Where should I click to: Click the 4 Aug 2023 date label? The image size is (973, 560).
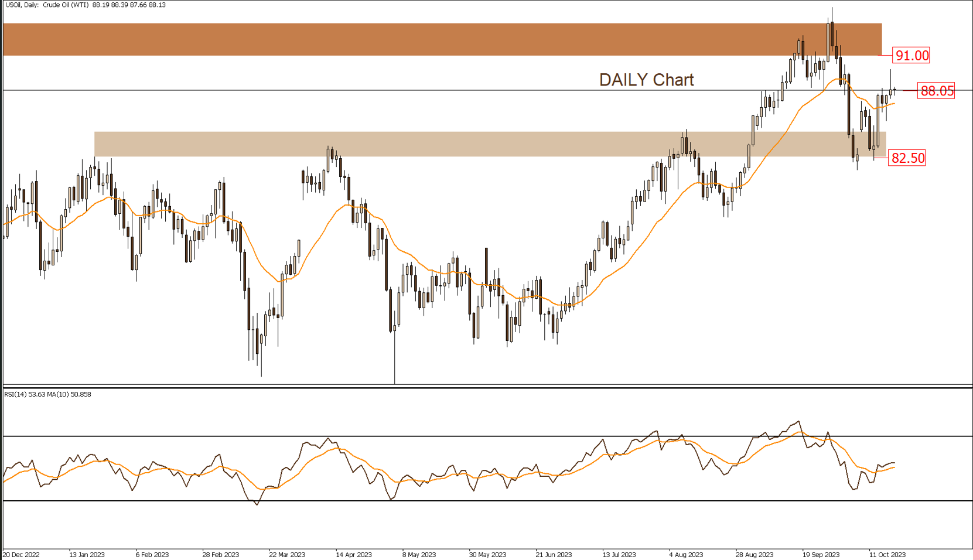(x=686, y=554)
